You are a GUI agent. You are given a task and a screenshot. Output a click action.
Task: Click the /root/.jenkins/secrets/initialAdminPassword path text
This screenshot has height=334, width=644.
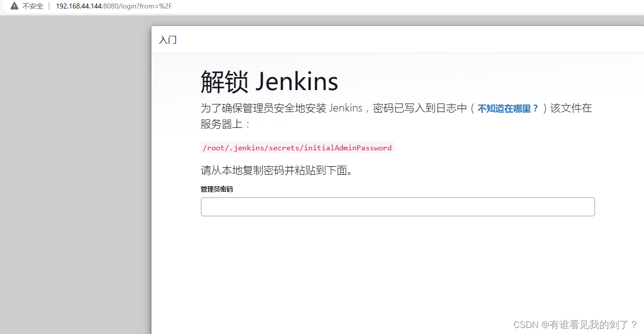297,148
